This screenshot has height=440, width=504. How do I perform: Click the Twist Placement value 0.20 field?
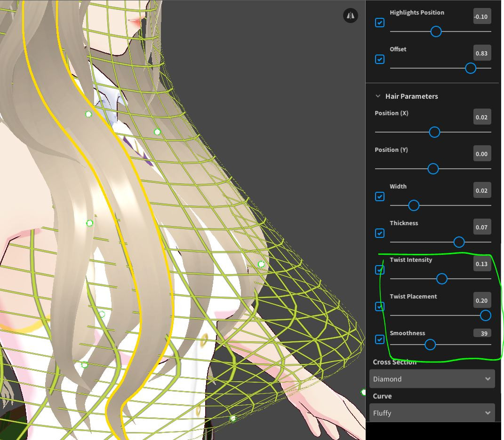tap(482, 300)
